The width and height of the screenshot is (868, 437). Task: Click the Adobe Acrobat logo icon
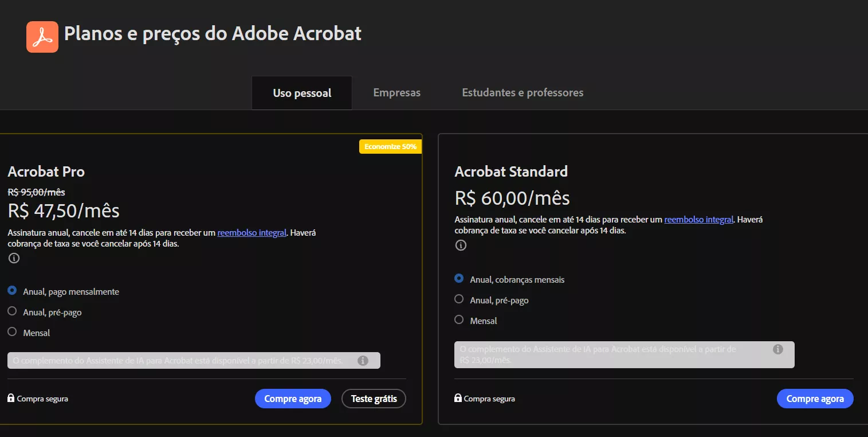[42, 37]
